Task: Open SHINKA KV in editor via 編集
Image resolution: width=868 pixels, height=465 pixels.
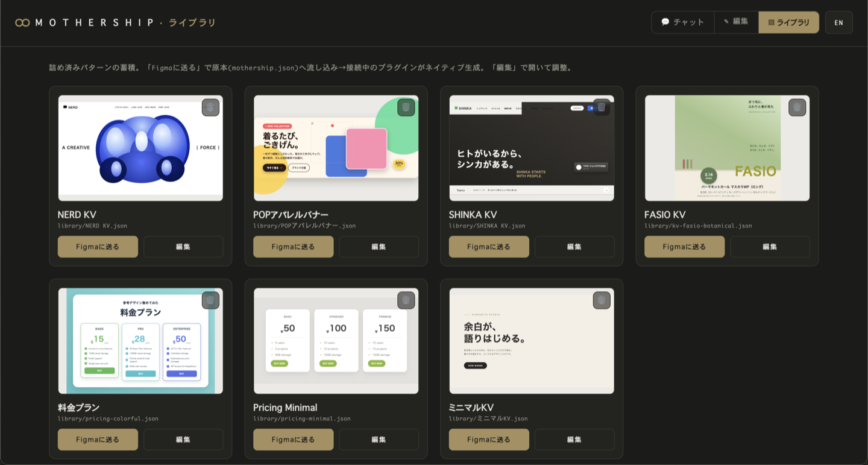Action: click(x=574, y=247)
